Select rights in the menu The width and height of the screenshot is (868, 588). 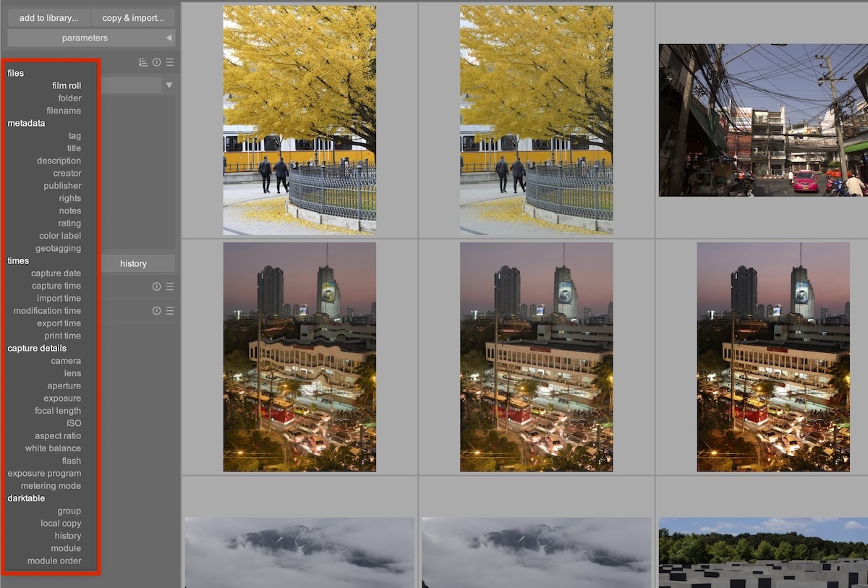tap(70, 198)
